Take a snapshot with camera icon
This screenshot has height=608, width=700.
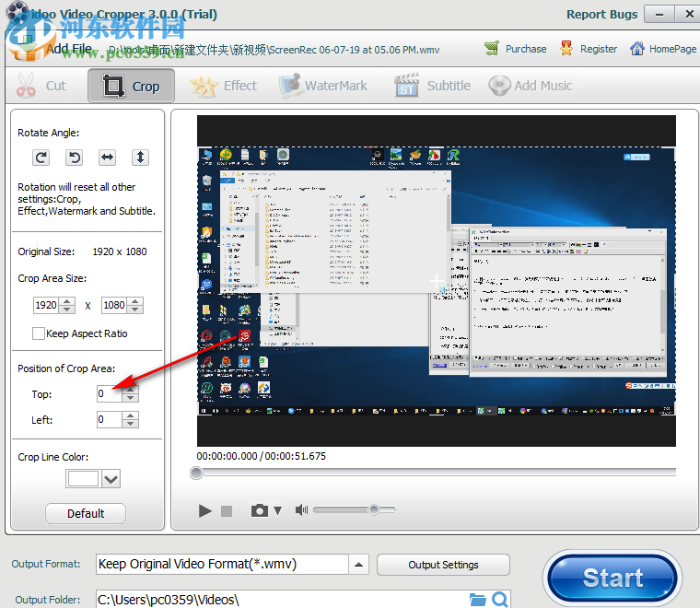[x=260, y=510]
